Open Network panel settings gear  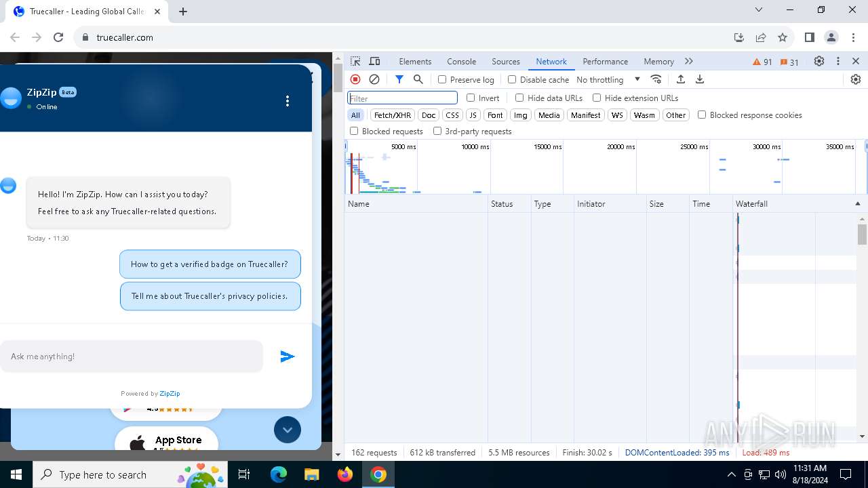[856, 79]
